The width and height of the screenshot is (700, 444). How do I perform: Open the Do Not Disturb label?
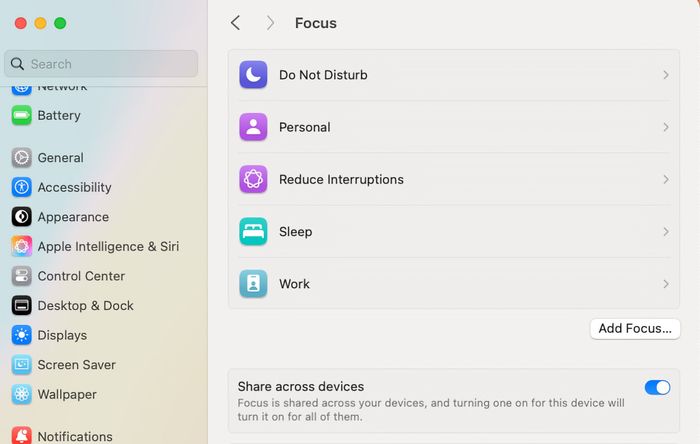coord(323,75)
